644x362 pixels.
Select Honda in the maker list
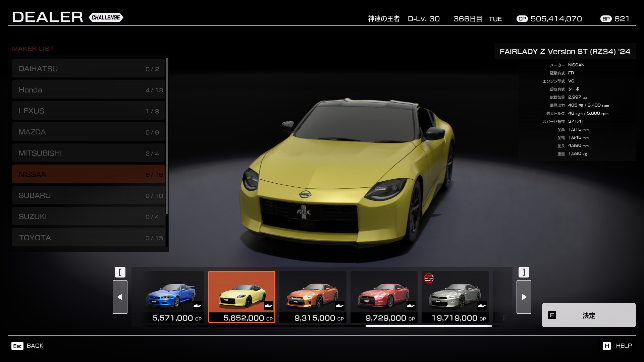coord(89,90)
